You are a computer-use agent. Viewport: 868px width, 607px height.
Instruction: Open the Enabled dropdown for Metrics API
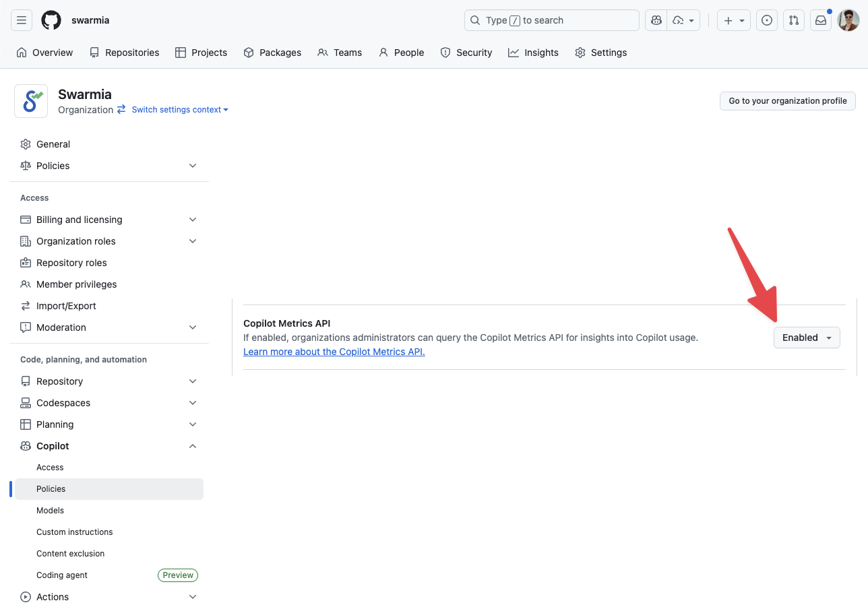(x=807, y=338)
